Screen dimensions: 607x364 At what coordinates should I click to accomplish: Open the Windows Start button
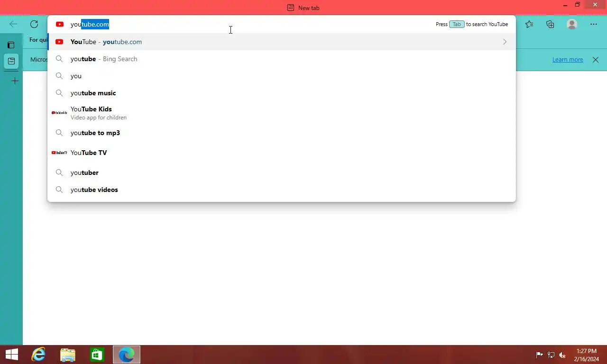tap(11, 355)
